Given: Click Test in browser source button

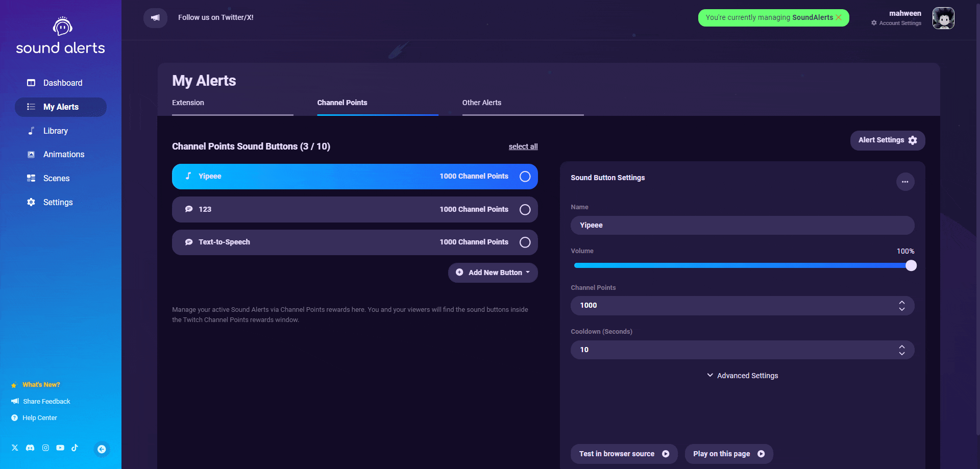Looking at the screenshot, I should pyautogui.click(x=624, y=454).
